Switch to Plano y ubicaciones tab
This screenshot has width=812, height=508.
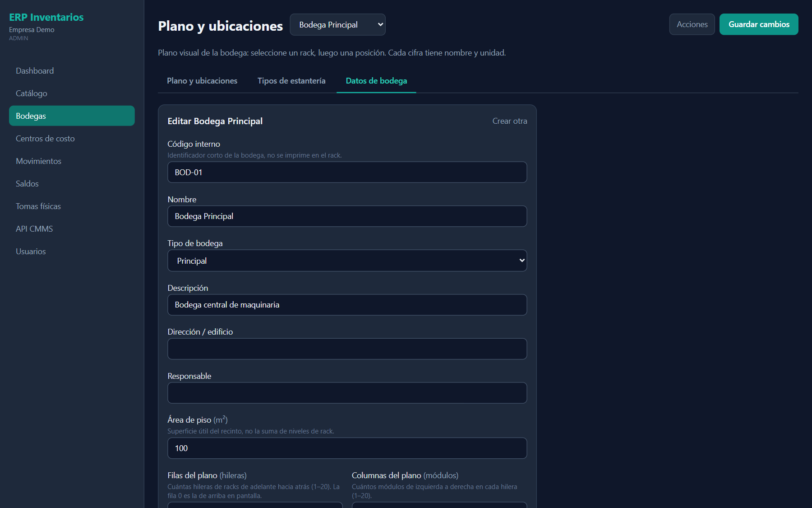(x=202, y=81)
